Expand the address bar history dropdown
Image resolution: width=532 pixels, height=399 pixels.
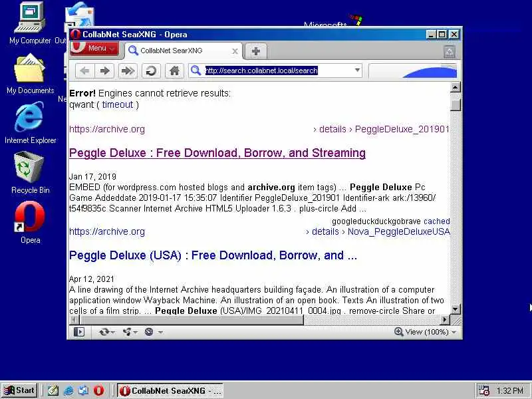point(357,70)
